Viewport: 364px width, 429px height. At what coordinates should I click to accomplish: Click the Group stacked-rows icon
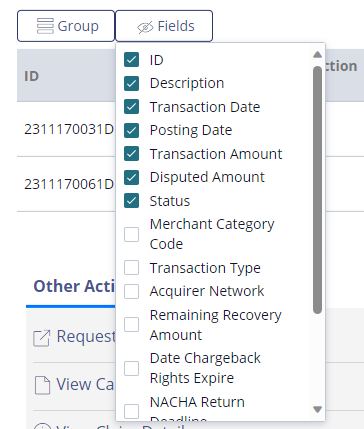tap(45, 26)
